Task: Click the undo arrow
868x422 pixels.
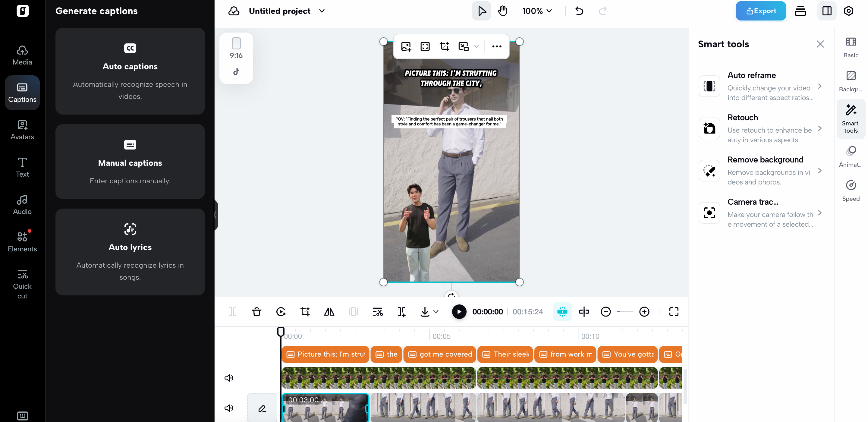Action: (x=579, y=11)
